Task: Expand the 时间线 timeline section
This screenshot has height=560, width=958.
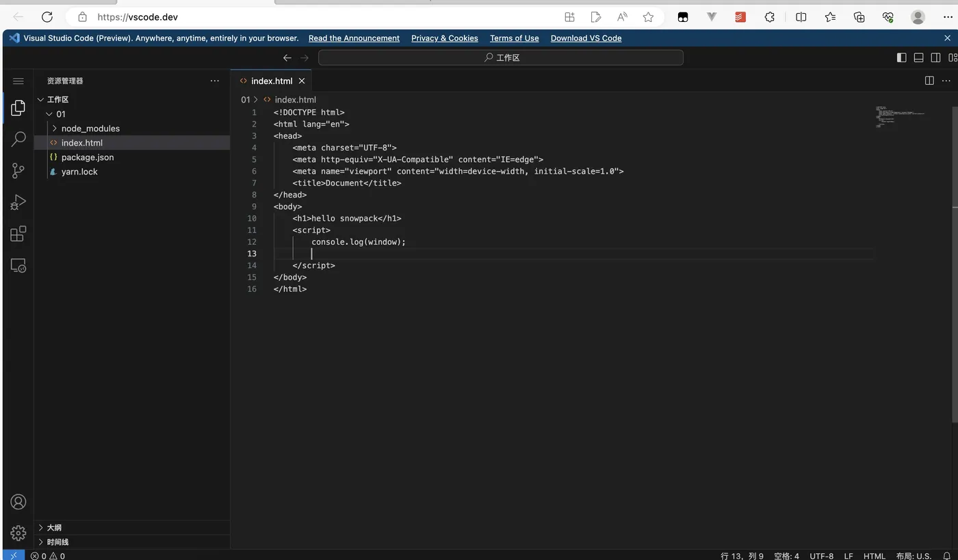Action: click(x=41, y=542)
